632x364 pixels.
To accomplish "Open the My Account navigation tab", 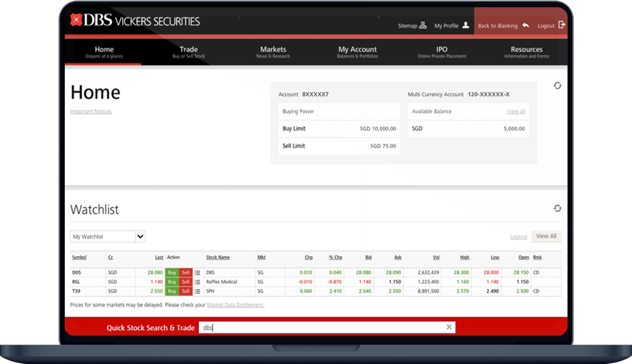I will (357, 52).
